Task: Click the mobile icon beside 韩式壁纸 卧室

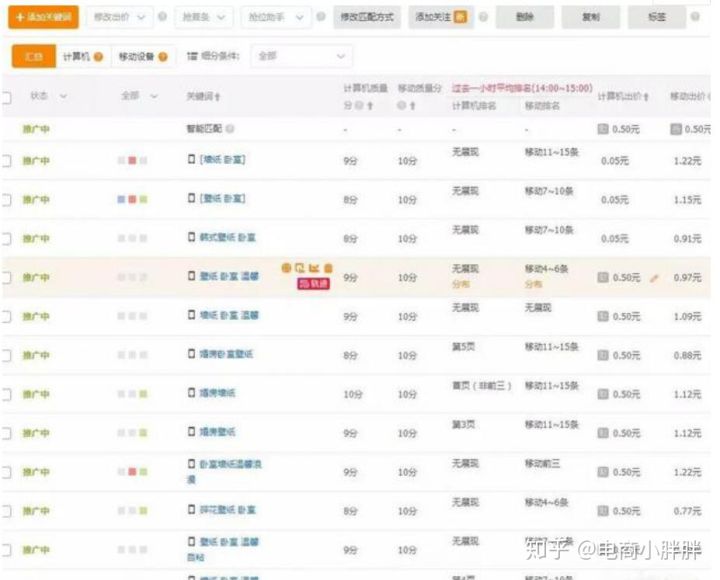Action: 192,238
